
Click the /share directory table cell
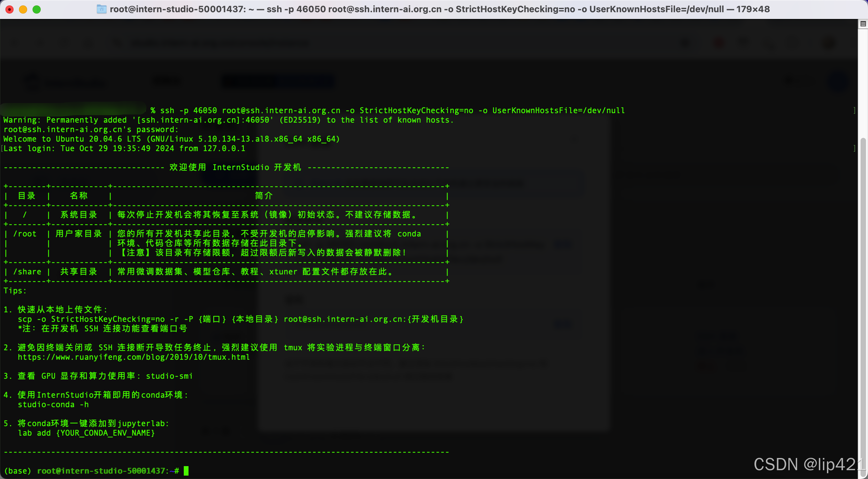[27, 272]
